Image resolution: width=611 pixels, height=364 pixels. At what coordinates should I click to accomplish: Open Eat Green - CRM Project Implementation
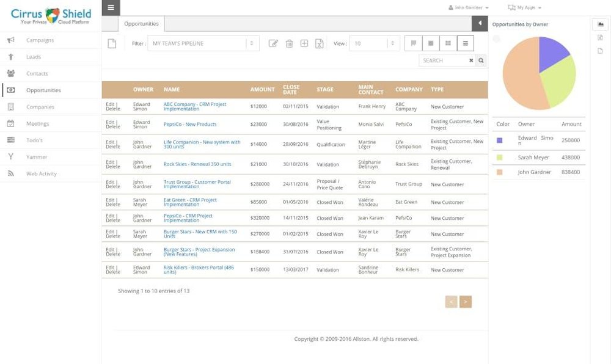[x=190, y=202]
